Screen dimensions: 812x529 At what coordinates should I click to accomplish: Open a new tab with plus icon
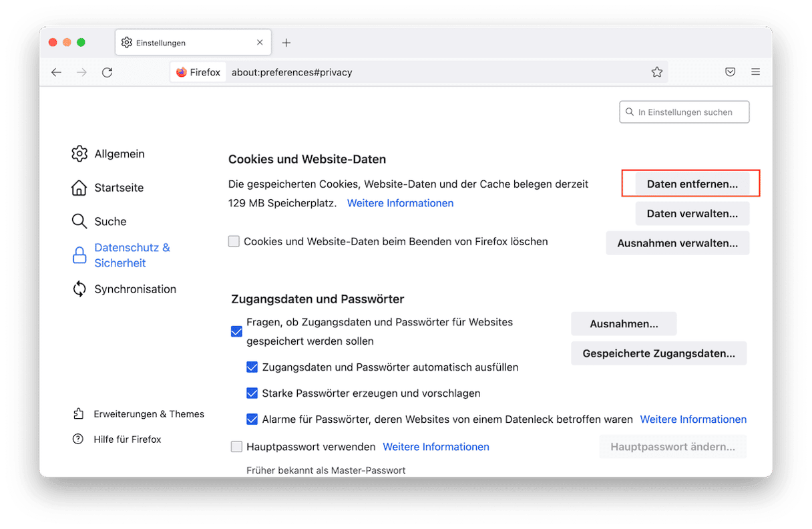tap(286, 43)
